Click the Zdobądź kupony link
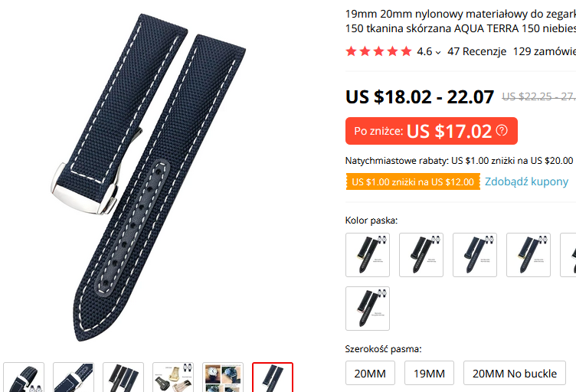 [526, 181]
